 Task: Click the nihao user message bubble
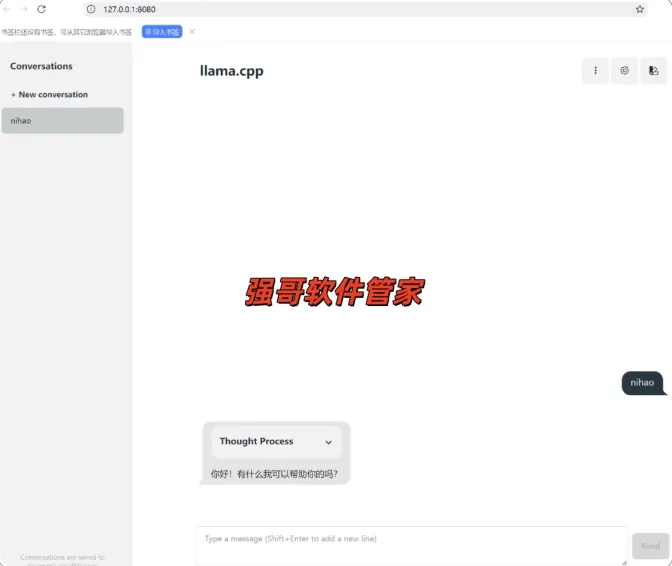[x=642, y=383]
